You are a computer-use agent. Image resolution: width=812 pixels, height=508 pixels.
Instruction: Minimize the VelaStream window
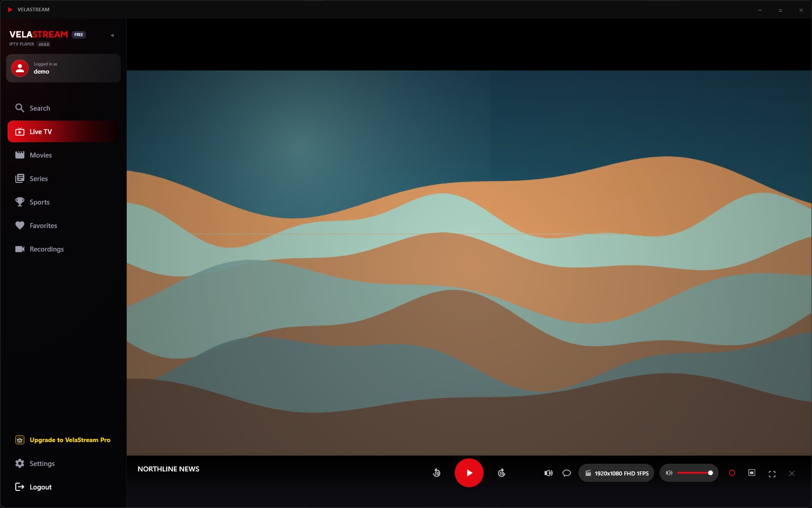(x=760, y=10)
